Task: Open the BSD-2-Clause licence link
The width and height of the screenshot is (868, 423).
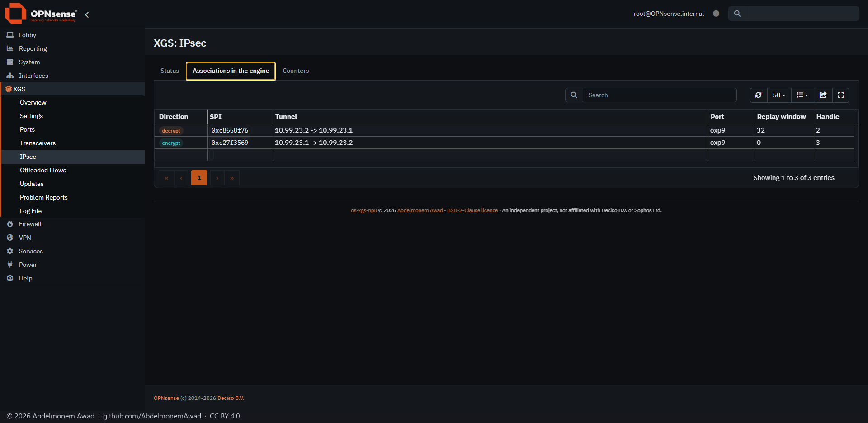Action: (x=472, y=210)
